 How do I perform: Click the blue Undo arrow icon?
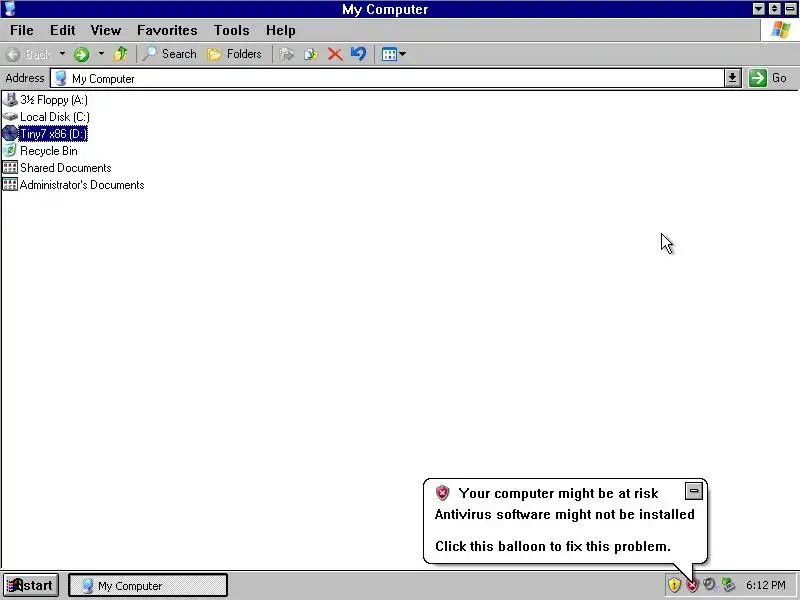(x=359, y=54)
